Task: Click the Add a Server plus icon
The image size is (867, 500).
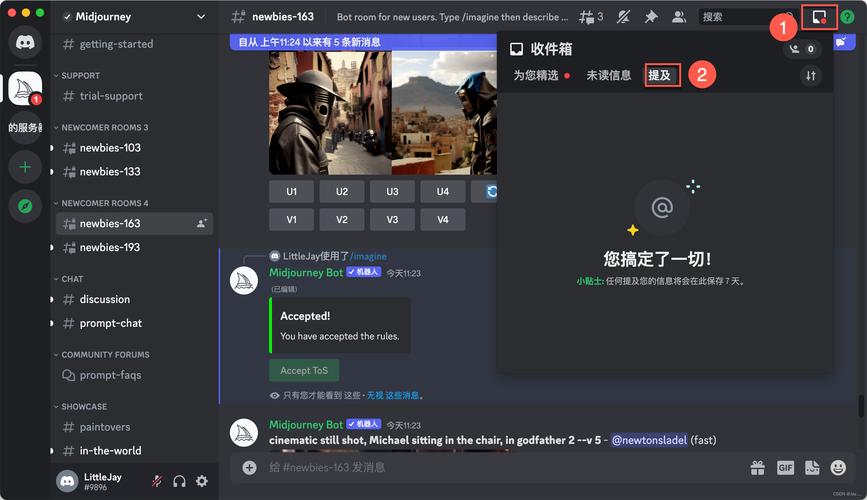Action: pos(24,167)
